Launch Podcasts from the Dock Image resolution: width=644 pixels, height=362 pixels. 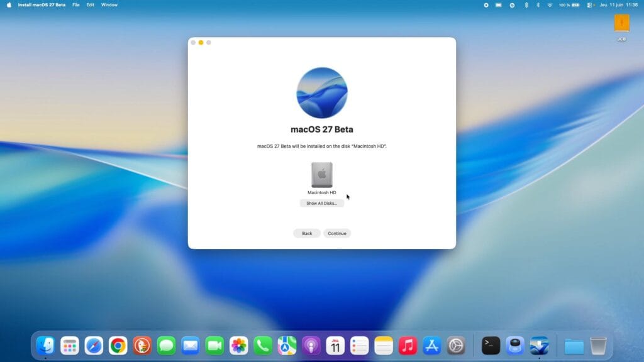[311, 346]
